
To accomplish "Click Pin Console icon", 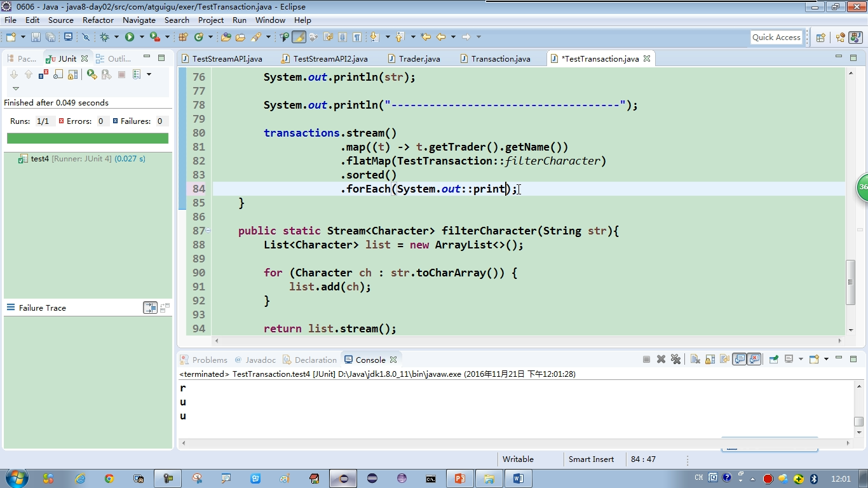I will coord(773,359).
